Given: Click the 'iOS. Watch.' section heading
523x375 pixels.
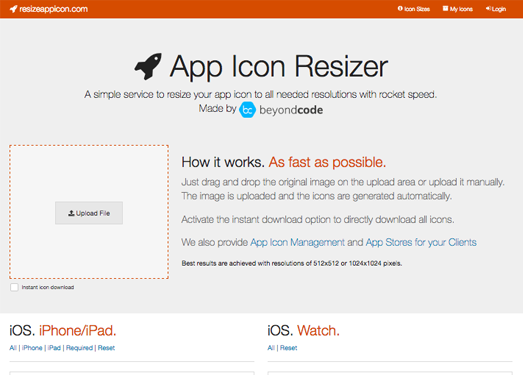Looking at the screenshot, I should click(304, 331).
